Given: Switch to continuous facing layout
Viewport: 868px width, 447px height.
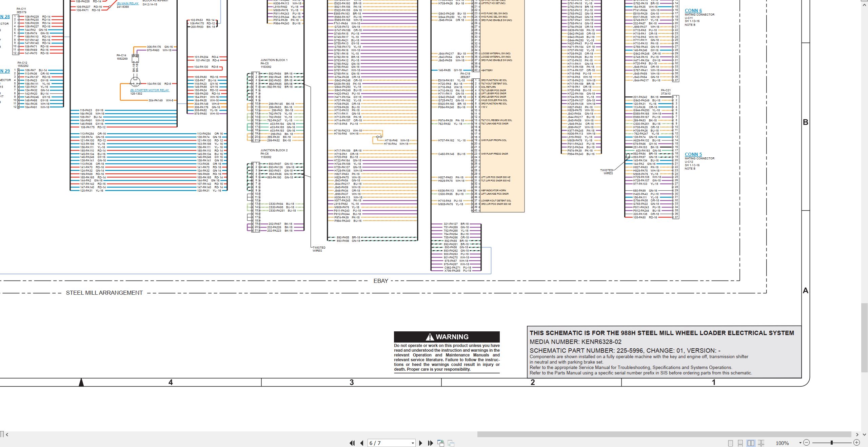Looking at the screenshot, I should pos(761,443).
